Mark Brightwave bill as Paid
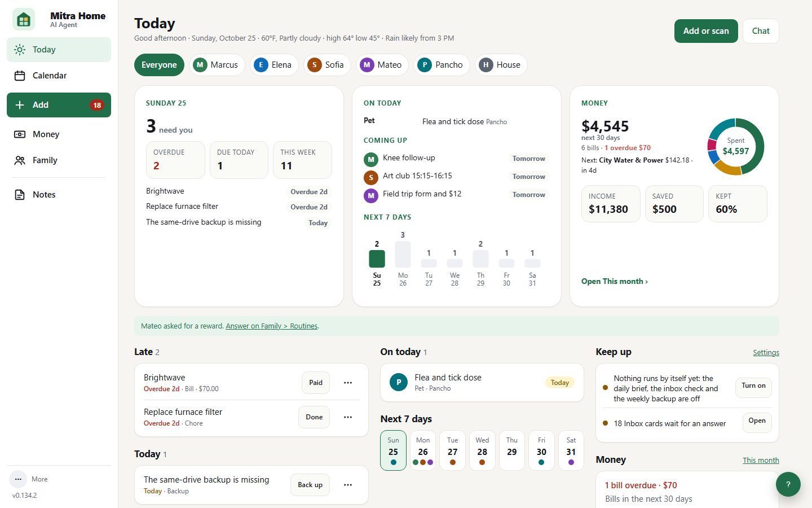Viewport: 812px width, 508px height. click(x=316, y=383)
